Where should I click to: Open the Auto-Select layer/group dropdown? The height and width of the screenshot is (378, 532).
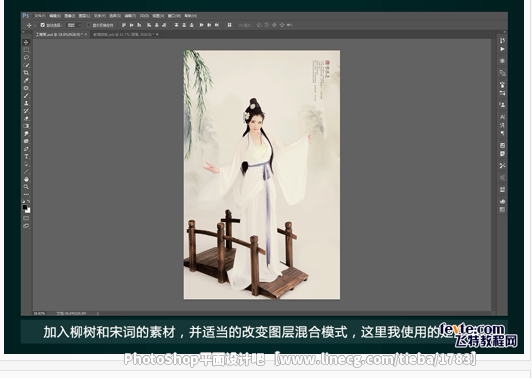74,25
